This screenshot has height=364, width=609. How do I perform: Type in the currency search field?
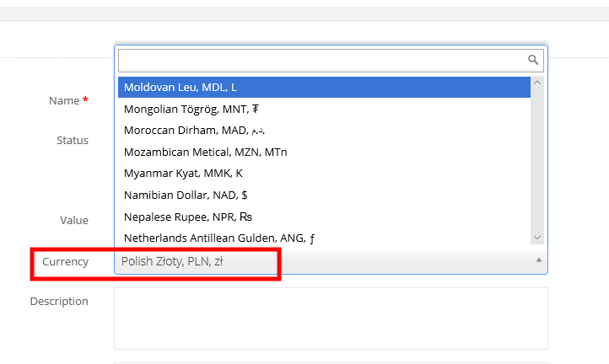pos(322,60)
